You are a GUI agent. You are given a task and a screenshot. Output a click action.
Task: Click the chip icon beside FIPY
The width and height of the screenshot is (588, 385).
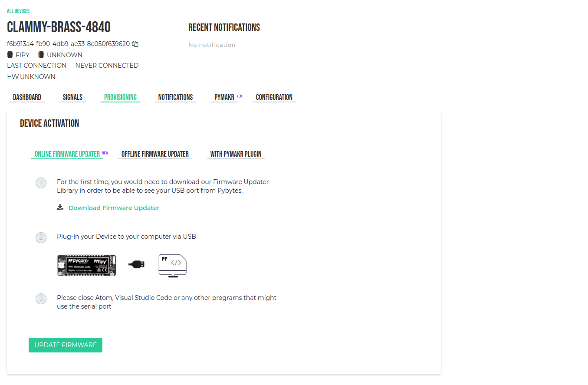point(10,55)
